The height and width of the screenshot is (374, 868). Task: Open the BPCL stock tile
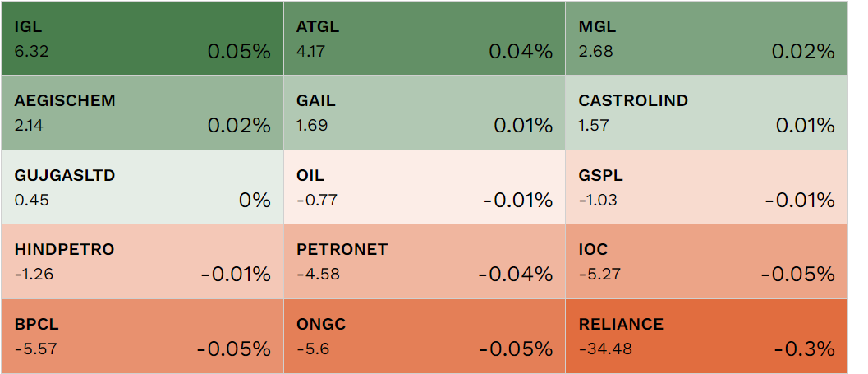point(142,336)
